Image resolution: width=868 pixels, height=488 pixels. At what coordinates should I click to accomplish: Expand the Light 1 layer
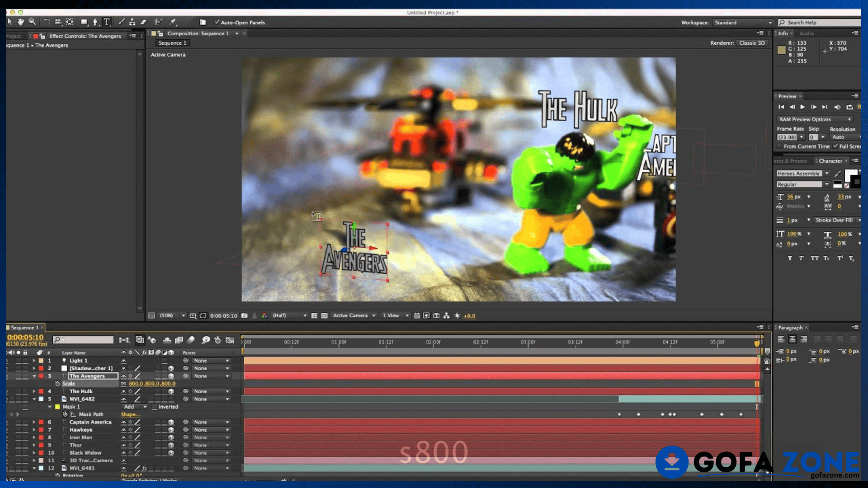pyautogui.click(x=34, y=361)
